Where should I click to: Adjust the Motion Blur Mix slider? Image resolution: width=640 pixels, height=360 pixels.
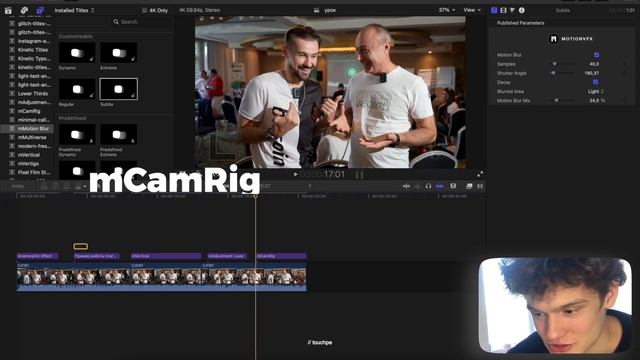[x=564, y=100]
